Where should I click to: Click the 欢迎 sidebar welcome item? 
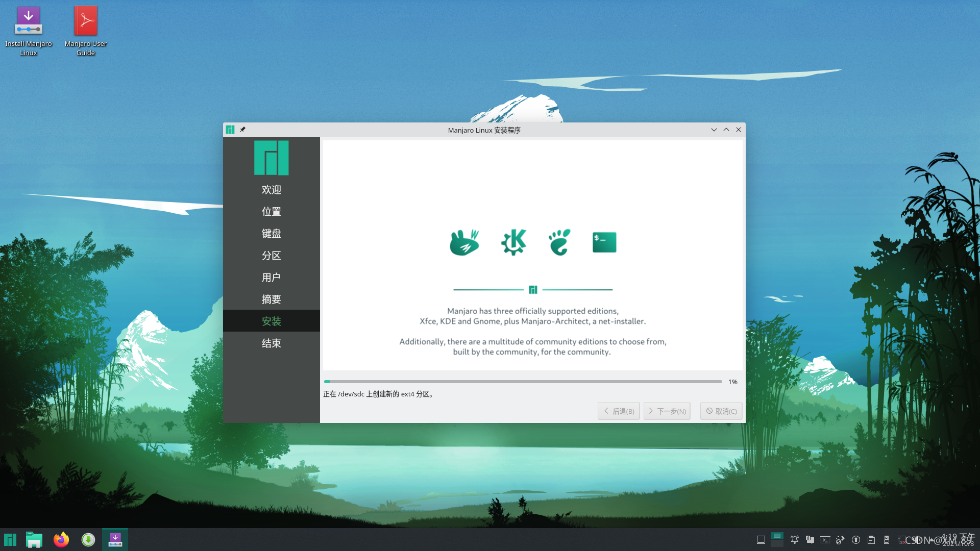coord(271,189)
